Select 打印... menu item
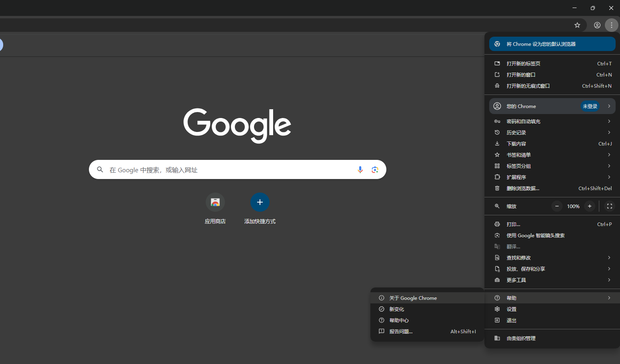This screenshot has height=364, width=620. pyautogui.click(x=552, y=224)
